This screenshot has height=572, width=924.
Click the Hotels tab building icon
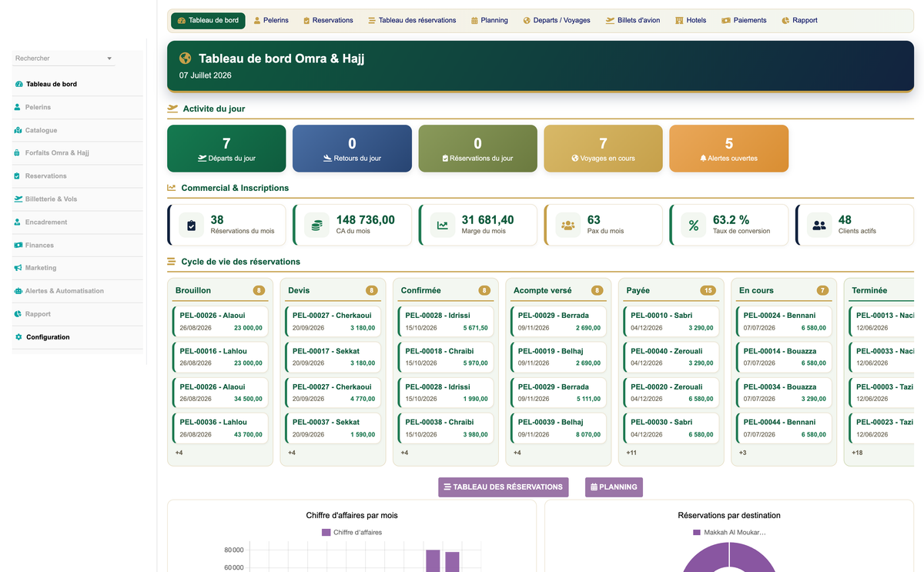coord(679,21)
